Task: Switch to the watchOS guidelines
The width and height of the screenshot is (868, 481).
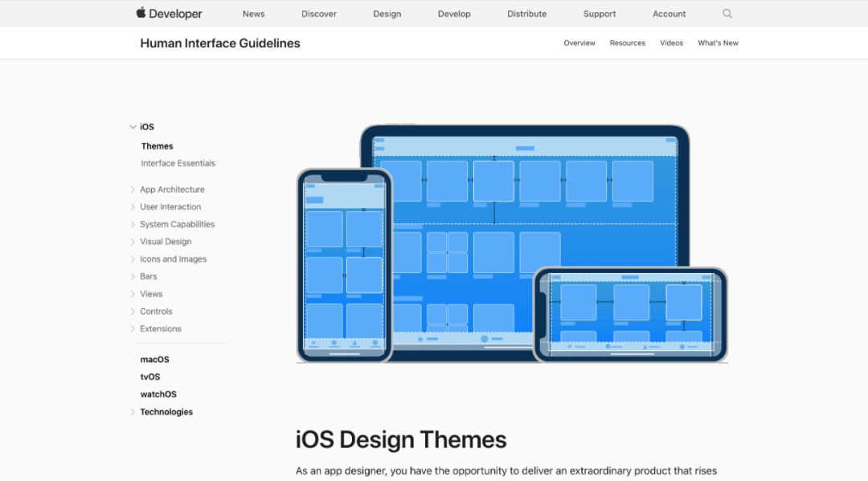Action: coord(158,394)
